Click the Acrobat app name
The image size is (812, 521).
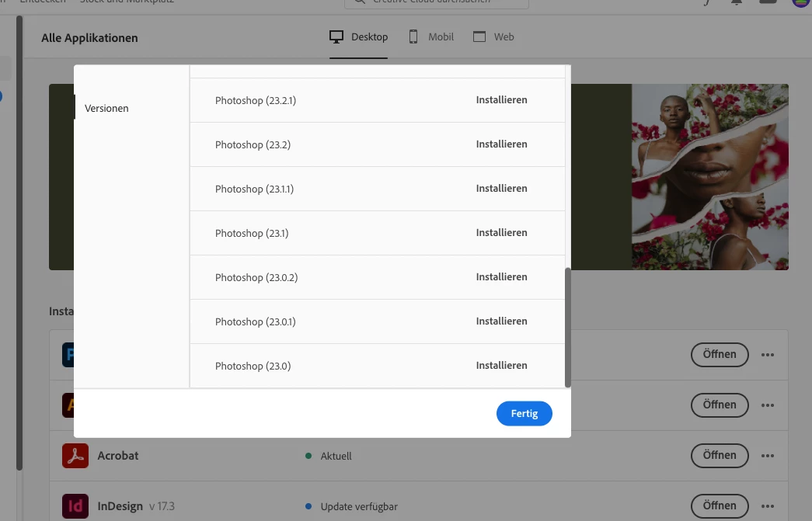(x=118, y=456)
